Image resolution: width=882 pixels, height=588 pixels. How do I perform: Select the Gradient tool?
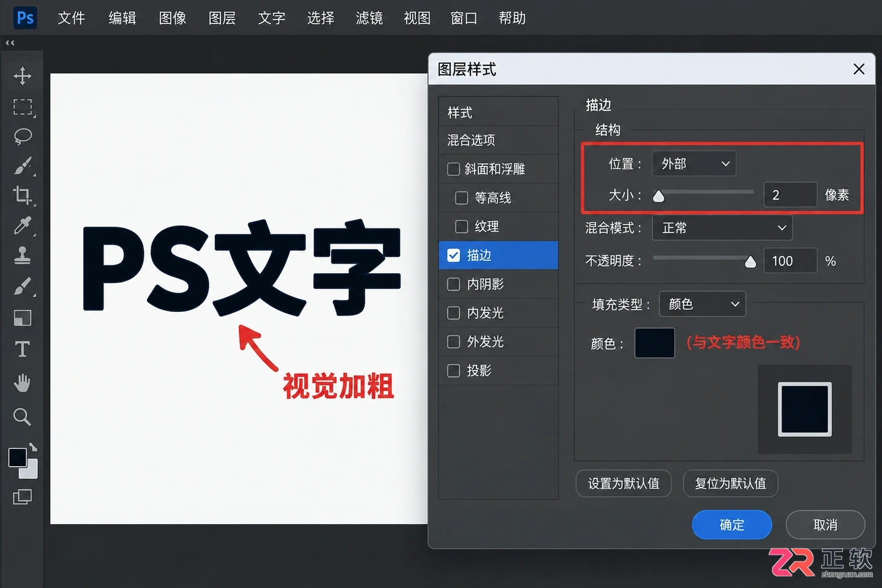23,318
